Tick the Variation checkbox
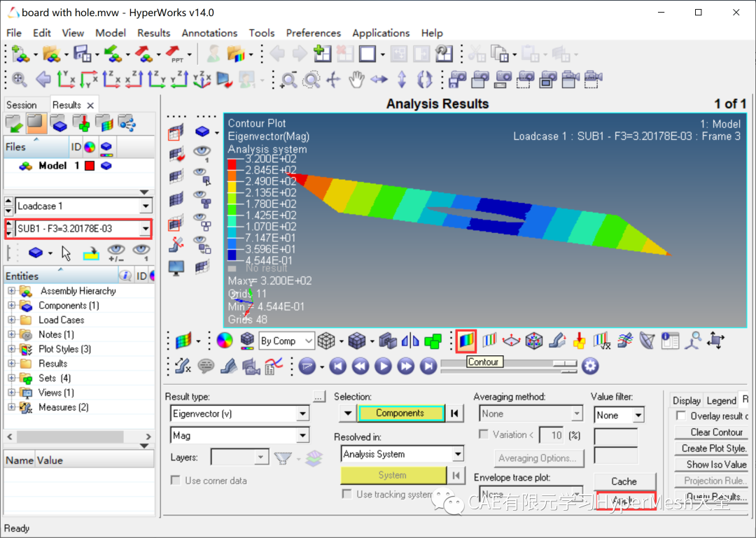Viewport: 756px width, 538px height. pos(483,434)
